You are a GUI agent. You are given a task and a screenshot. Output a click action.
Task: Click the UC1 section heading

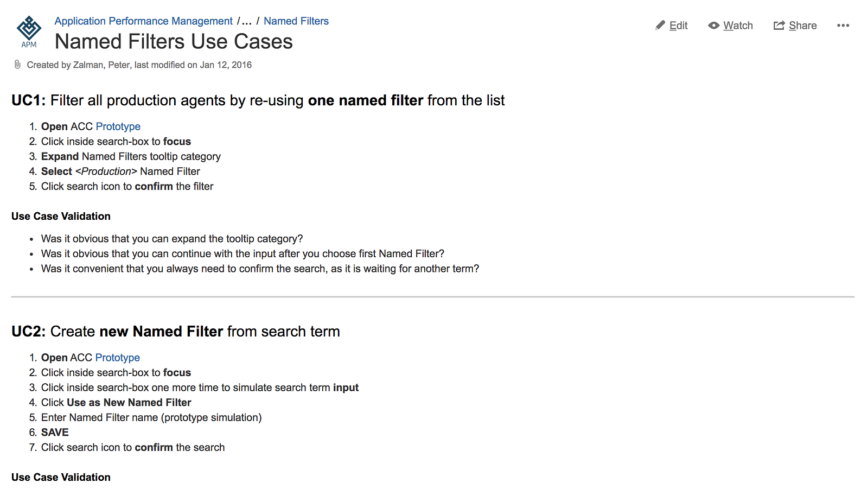(x=258, y=100)
